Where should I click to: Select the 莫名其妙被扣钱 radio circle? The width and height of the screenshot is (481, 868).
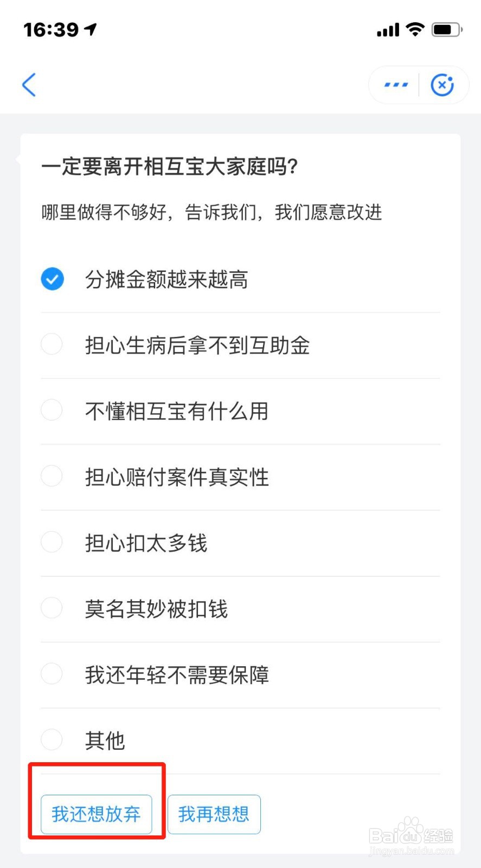(52, 608)
